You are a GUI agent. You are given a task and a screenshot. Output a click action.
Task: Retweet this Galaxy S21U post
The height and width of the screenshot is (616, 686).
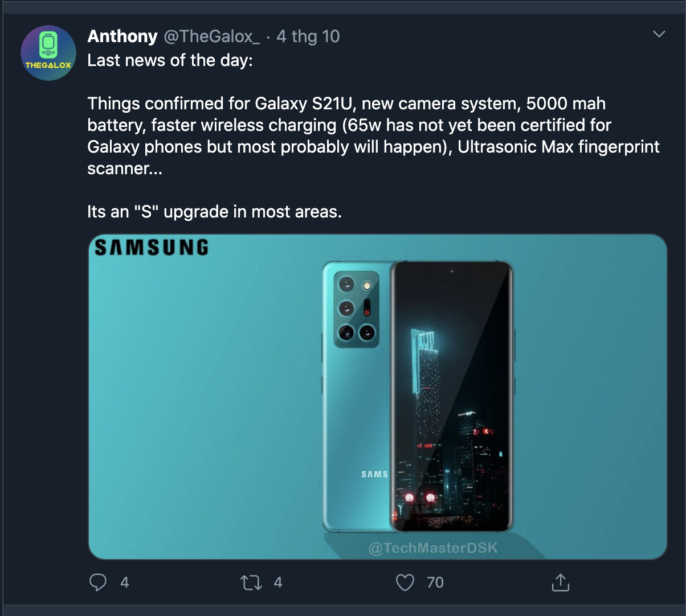[251, 582]
